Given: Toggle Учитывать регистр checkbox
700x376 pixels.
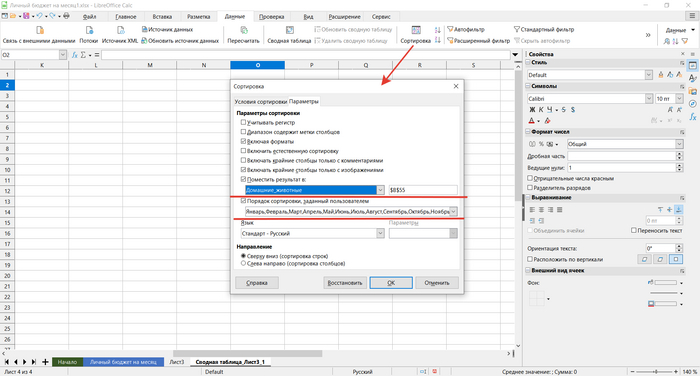Looking at the screenshot, I should [243, 122].
